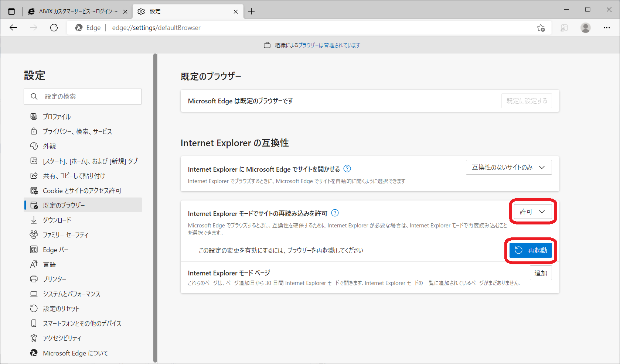The image size is (620, 364).
Task: Open 言語 settings
Action: (83, 264)
